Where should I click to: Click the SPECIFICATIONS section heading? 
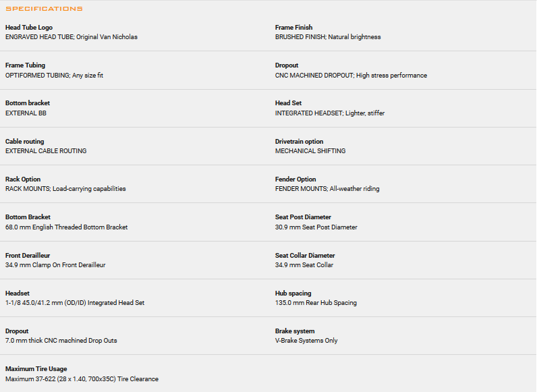[44, 9]
